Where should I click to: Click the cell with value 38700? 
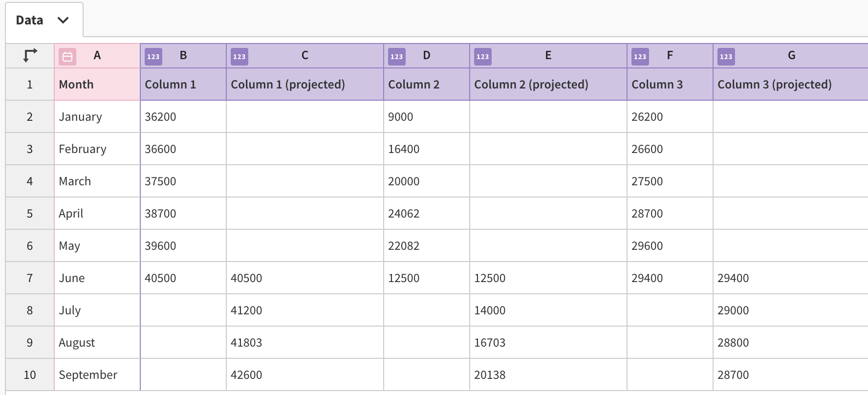(183, 214)
